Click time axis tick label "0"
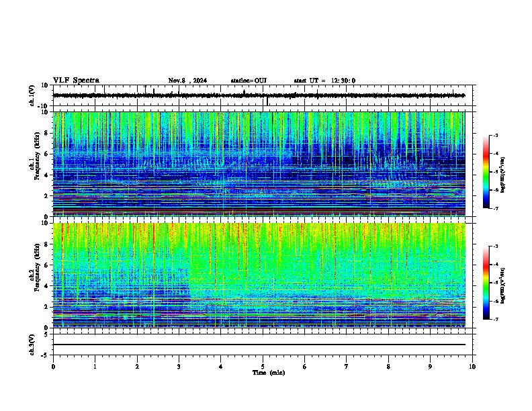Image resolution: width=532 pixels, height=411 pixels. point(53,367)
